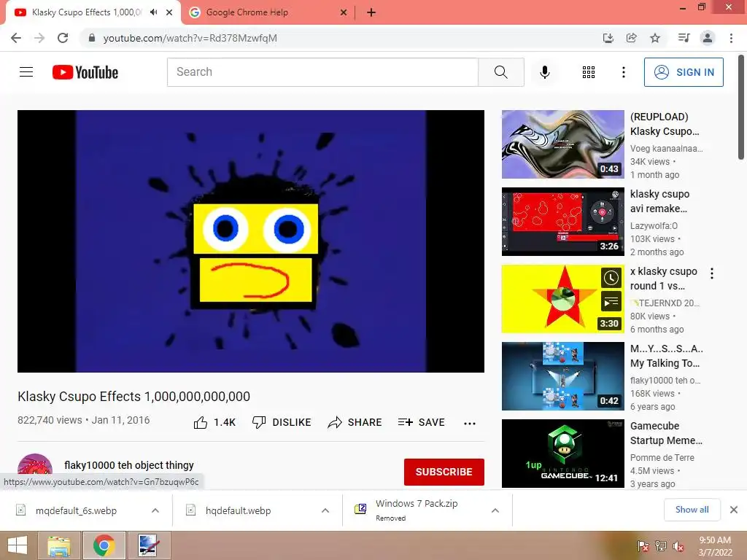Mute the tab with the speaker icon
Screen dimensions: 747x560
(153, 12)
